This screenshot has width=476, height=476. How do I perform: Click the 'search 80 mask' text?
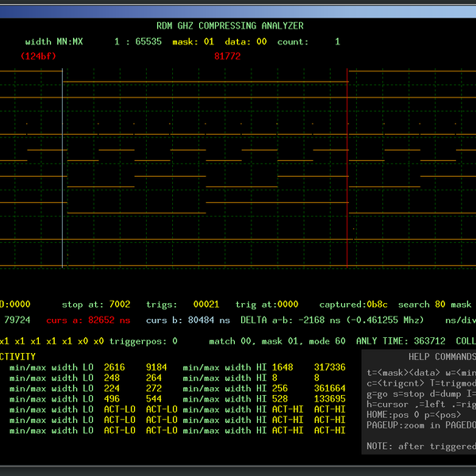point(435,304)
